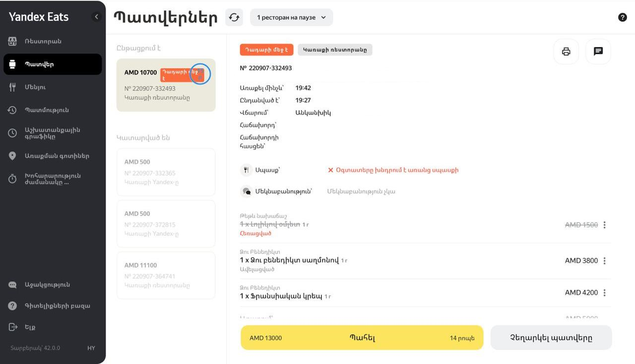Open Պատմություն order history
Screen dimensions: 635x364
click(x=47, y=110)
